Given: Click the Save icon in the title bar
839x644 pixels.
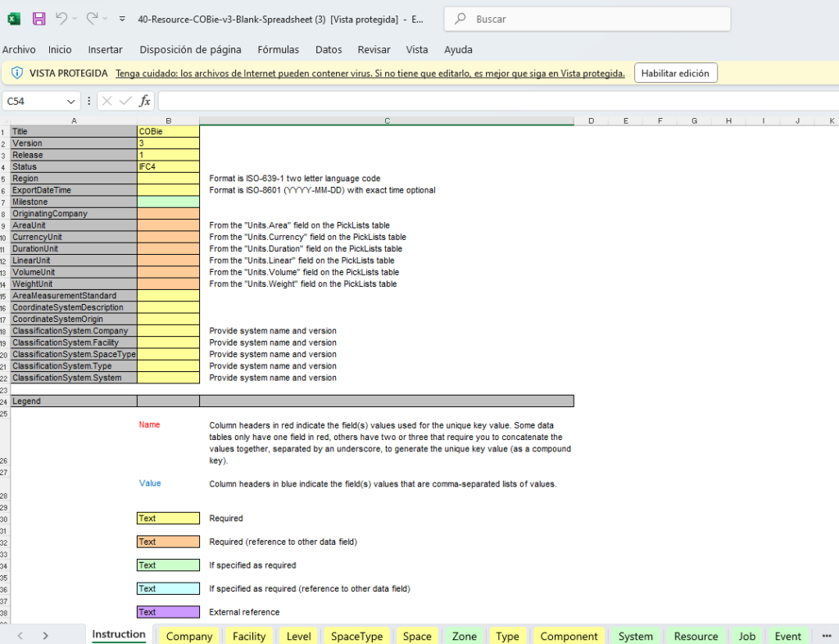Looking at the screenshot, I should (x=39, y=18).
